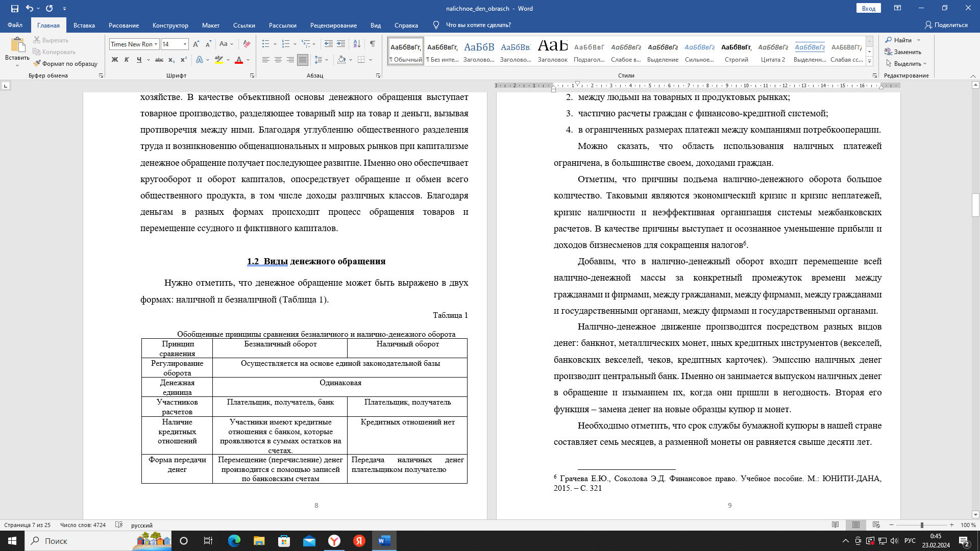The image size is (980, 551).
Task: Copy selection with Копировать
Action: pos(54,52)
